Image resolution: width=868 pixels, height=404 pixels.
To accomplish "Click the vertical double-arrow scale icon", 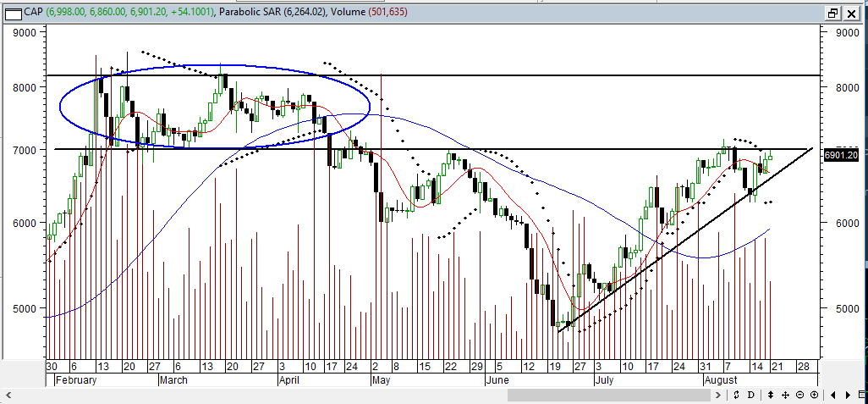I will click(x=771, y=396).
